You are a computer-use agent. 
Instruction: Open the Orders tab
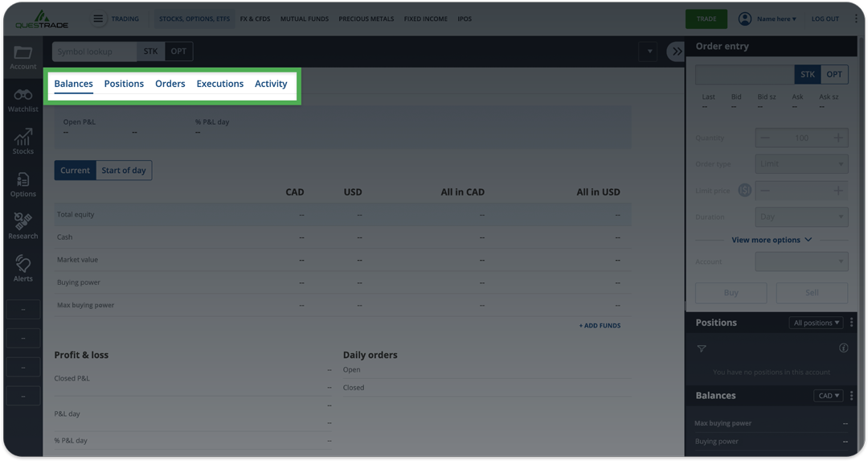pos(170,84)
